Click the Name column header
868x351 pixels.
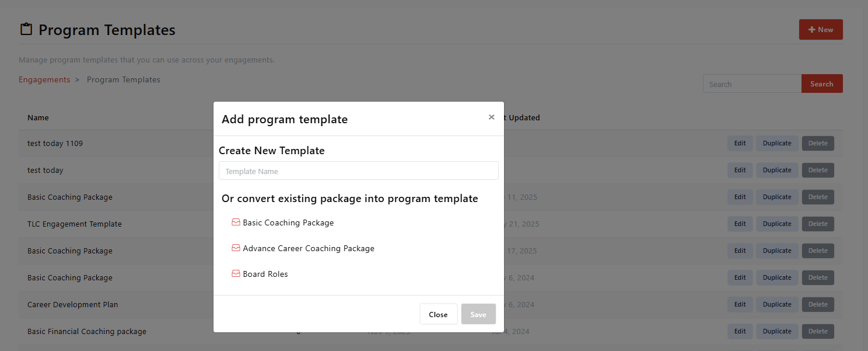(38, 117)
